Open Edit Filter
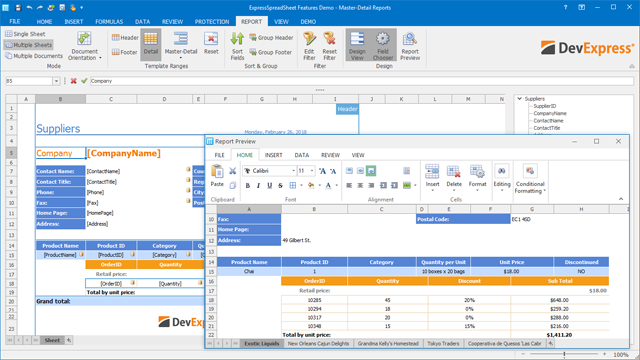 pyautogui.click(x=309, y=46)
